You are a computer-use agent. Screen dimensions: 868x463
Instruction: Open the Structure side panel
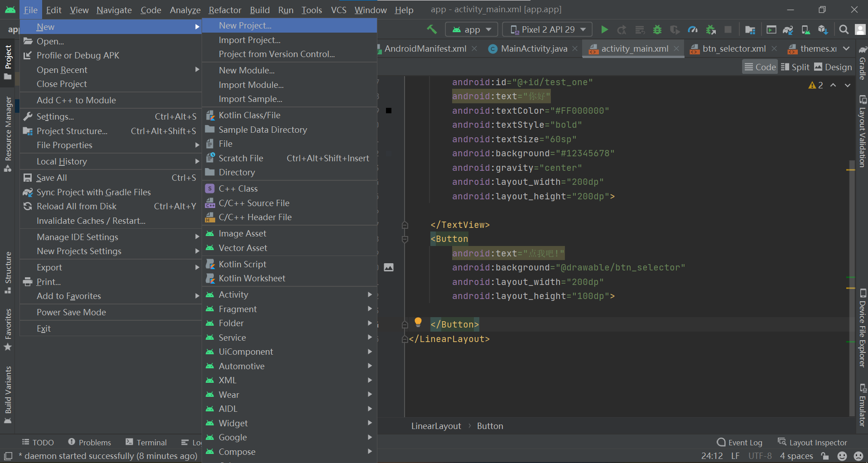[8, 272]
